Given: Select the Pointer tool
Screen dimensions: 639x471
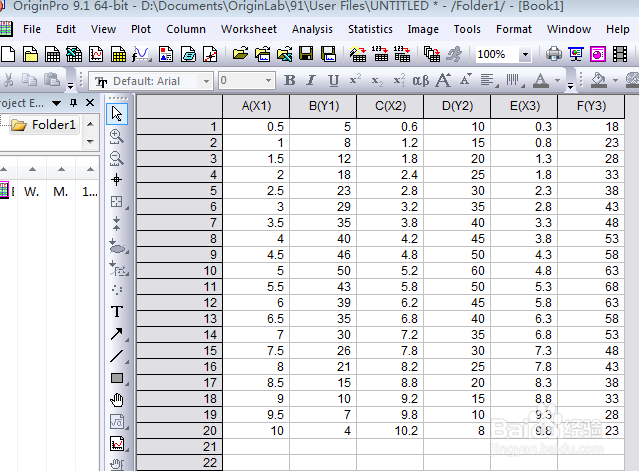Looking at the screenshot, I should [x=117, y=114].
